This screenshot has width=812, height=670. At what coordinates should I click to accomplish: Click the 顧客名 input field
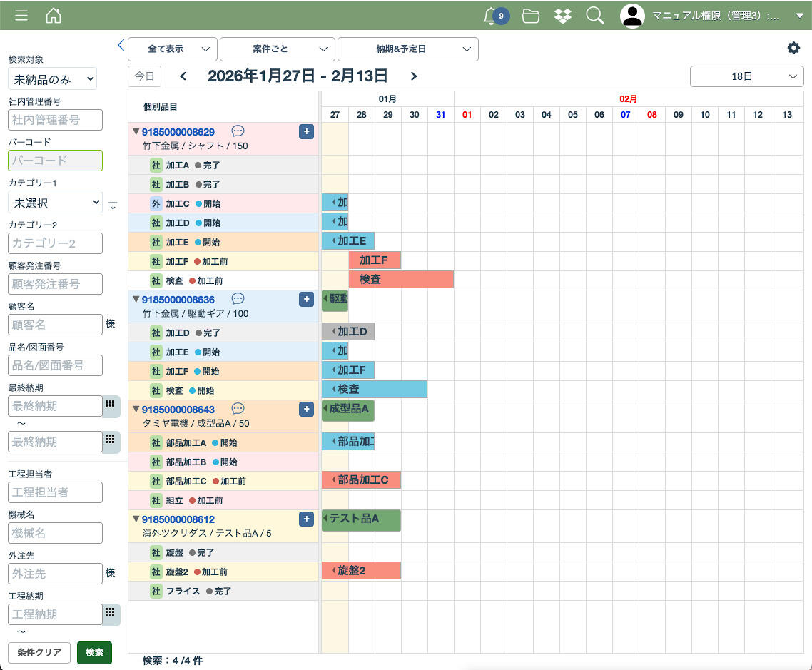(55, 325)
